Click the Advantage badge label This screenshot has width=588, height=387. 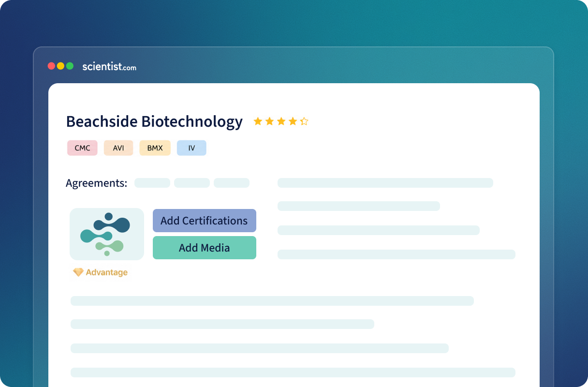[x=107, y=272]
